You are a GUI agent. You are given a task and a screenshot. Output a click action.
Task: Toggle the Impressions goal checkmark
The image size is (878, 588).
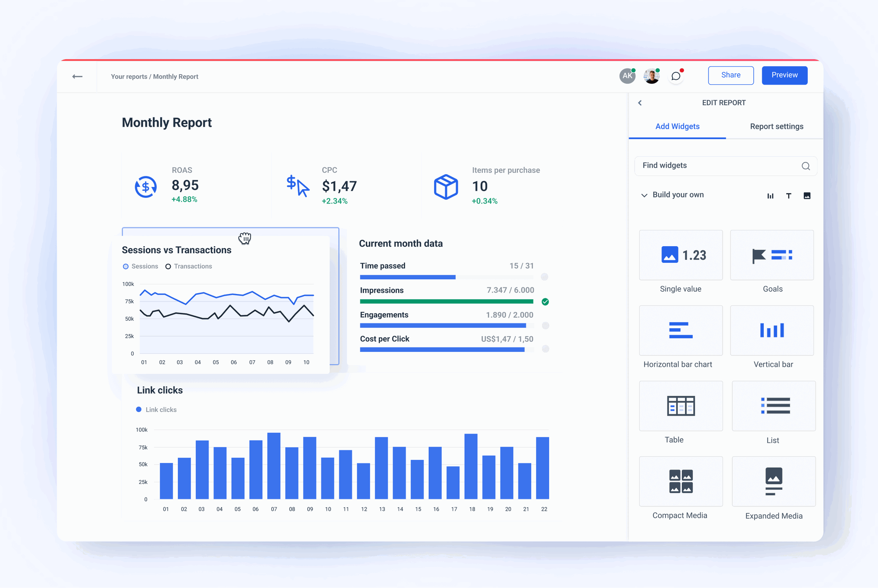pyautogui.click(x=545, y=301)
